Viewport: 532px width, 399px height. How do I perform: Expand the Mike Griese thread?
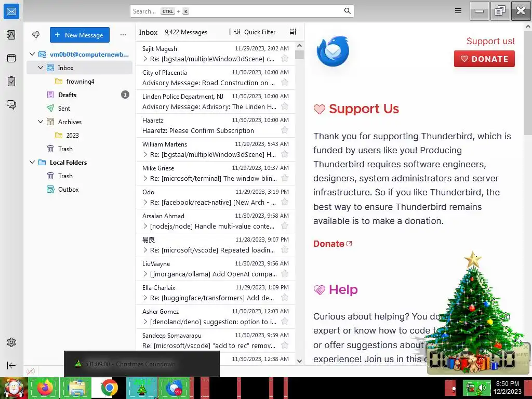pyautogui.click(x=145, y=178)
